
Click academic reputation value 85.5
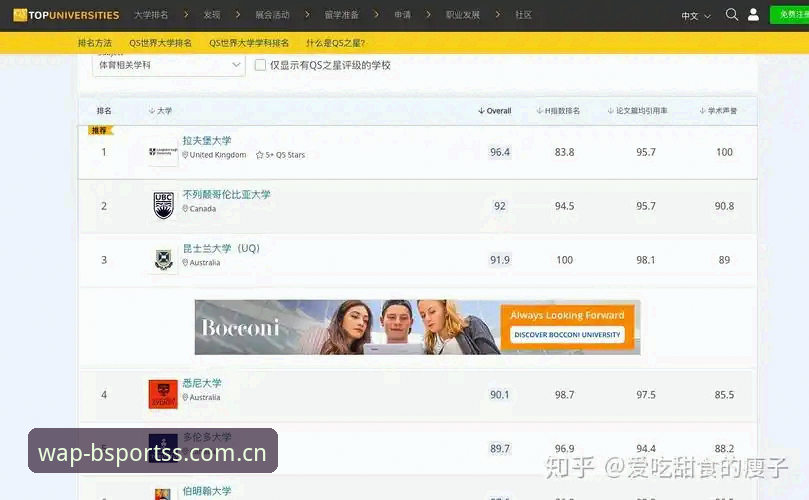724,395
